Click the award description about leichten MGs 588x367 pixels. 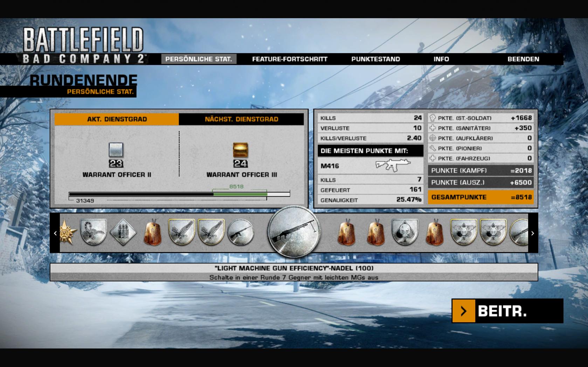click(x=294, y=277)
